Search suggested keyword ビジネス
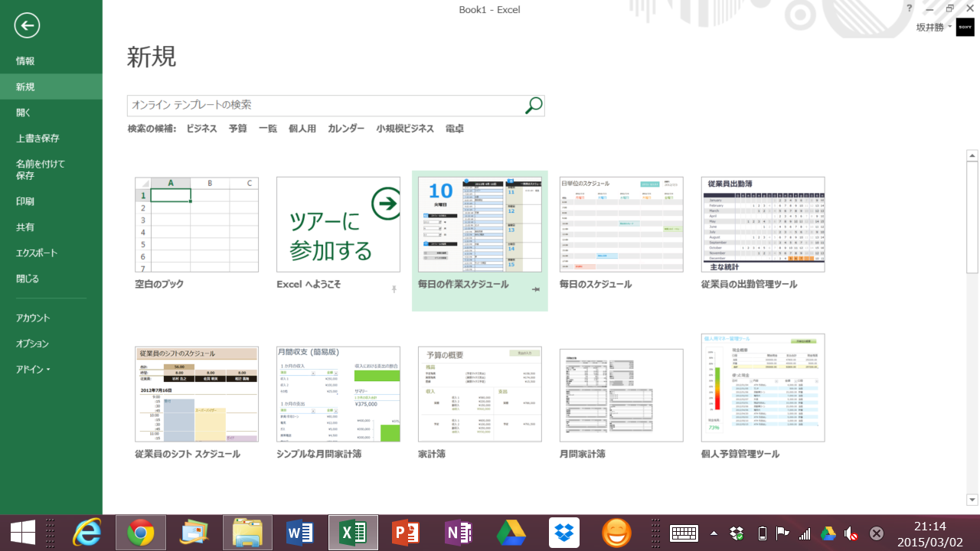Screen dimensions: 980x551 pos(201,129)
